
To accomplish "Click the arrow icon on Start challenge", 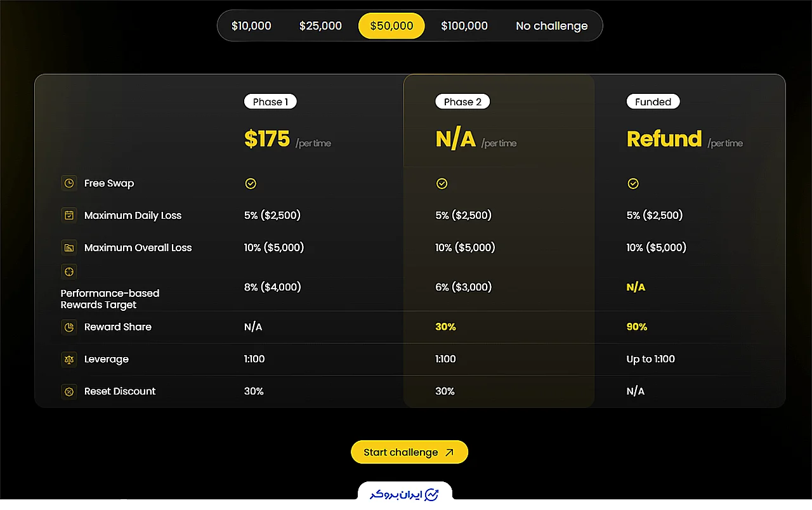I will [x=450, y=452].
